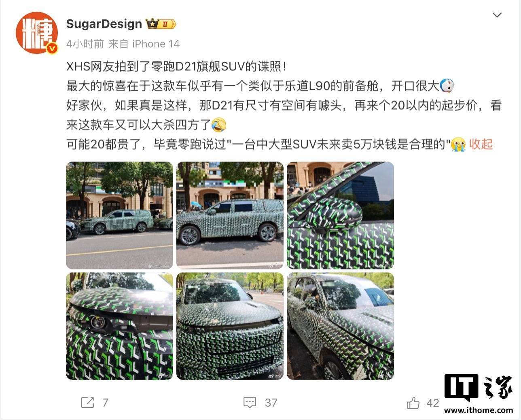The width and height of the screenshot is (521, 420).
Task: Like the post with thumbs-up icon
Action: click(413, 403)
